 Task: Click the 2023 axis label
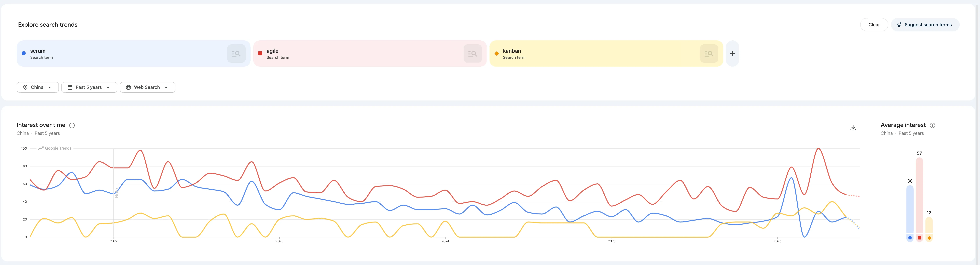280,241
